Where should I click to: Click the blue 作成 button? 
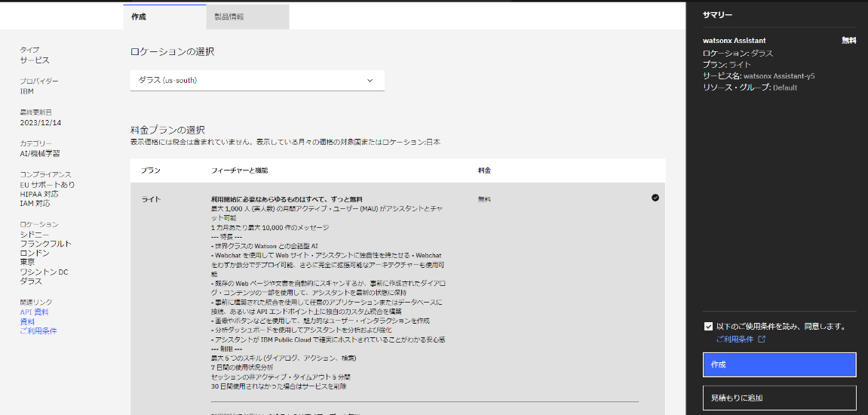coord(780,364)
